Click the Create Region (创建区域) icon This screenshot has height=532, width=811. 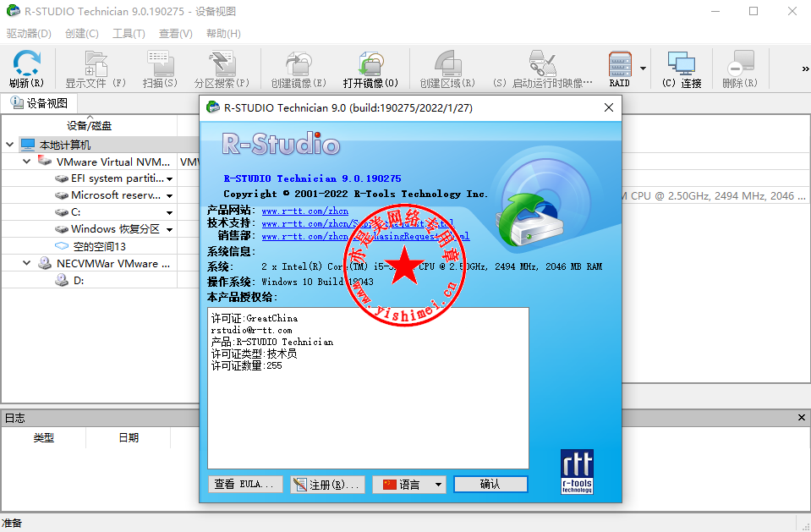tap(447, 63)
